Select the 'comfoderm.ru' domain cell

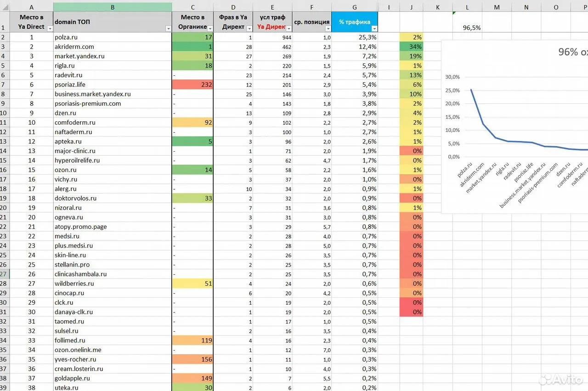pyautogui.click(x=113, y=122)
